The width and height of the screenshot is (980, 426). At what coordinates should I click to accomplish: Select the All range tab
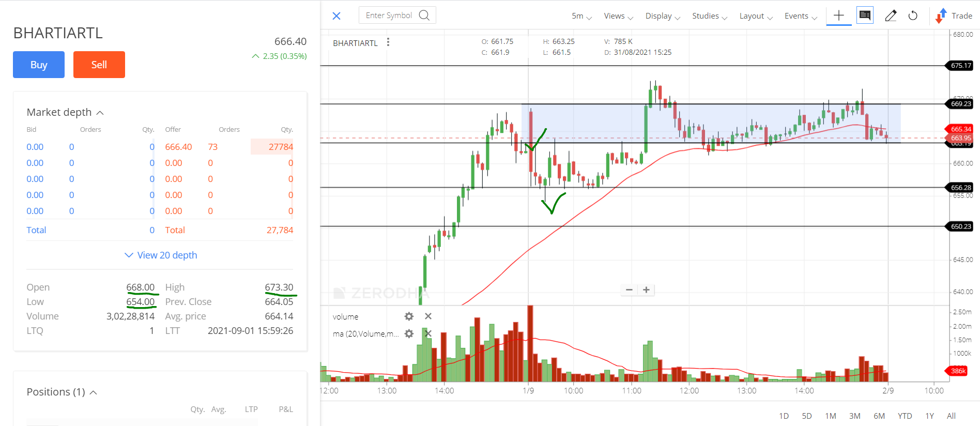click(x=951, y=416)
